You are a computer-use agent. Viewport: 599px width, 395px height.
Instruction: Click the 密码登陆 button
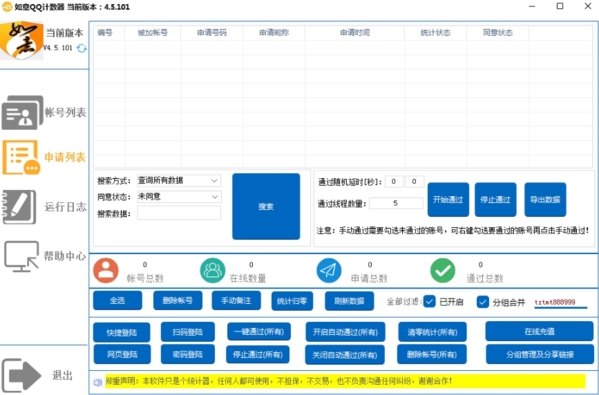click(x=188, y=355)
